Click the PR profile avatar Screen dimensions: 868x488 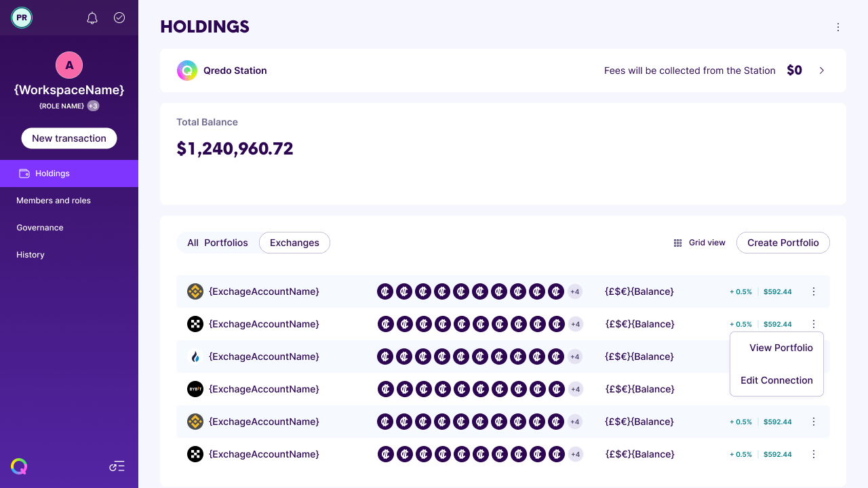(x=22, y=18)
